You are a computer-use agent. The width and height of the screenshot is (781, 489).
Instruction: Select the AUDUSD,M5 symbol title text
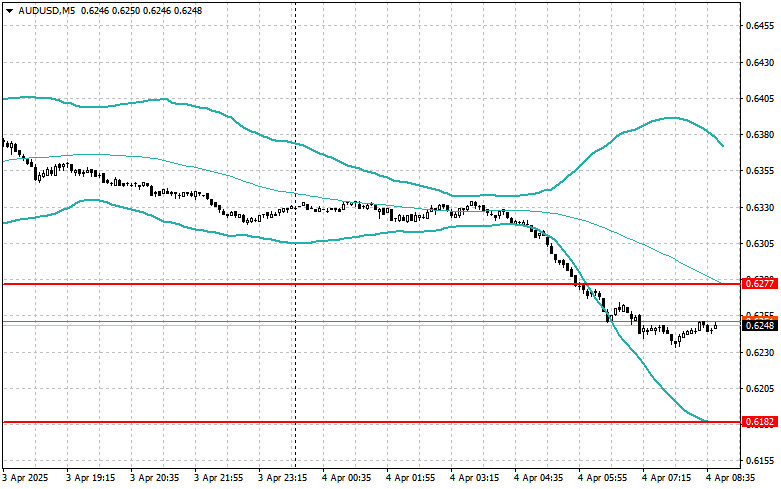click(x=47, y=10)
